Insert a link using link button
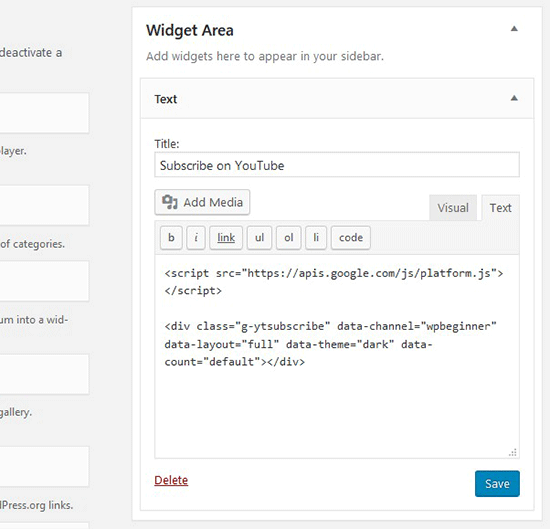Image resolution: width=550 pixels, height=529 pixels. point(226,237)
